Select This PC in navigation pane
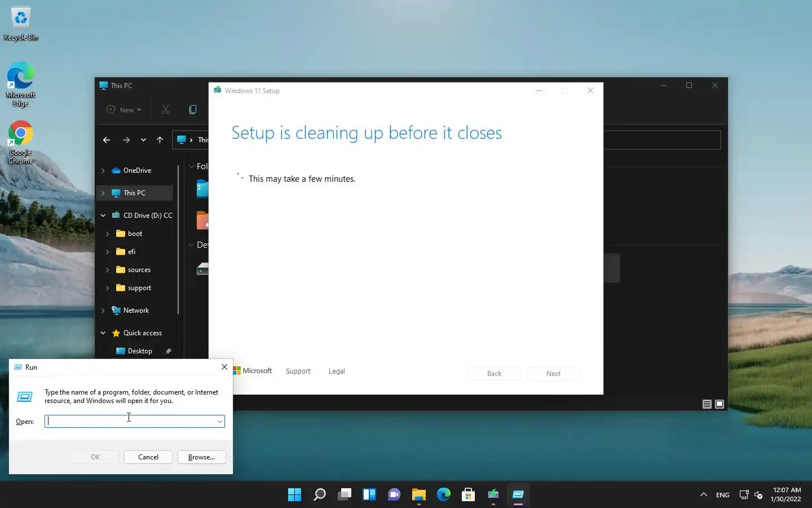The image size is (812, 508). tap(135, 193)
